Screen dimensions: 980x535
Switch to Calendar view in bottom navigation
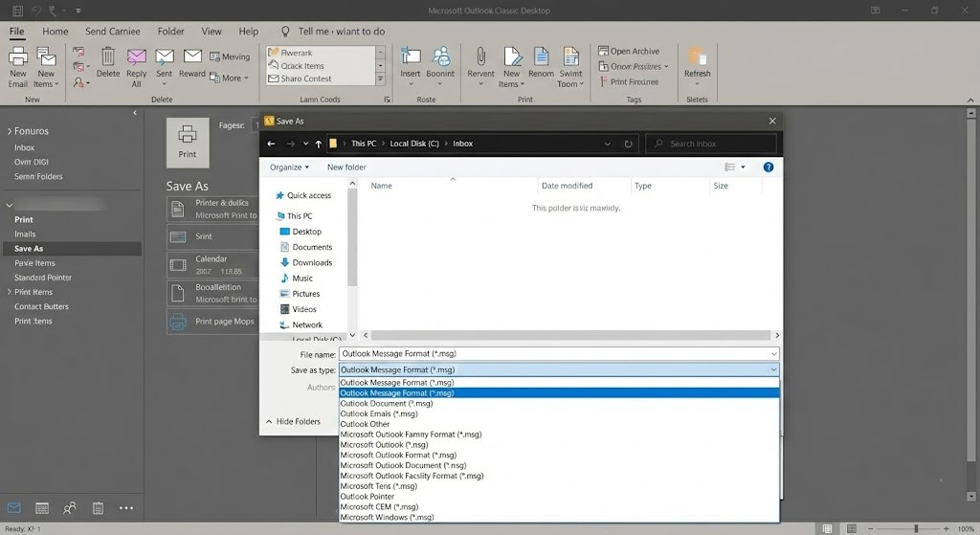[42, 508]
